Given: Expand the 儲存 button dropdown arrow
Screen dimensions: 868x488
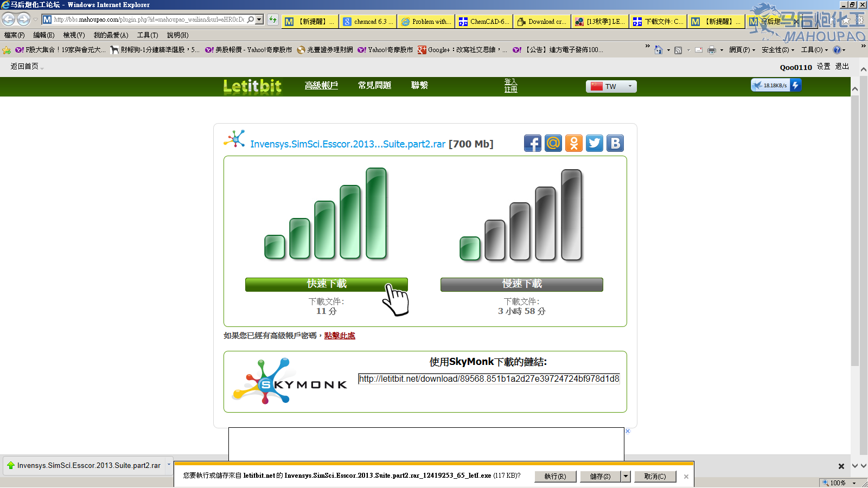Looking at the screenshot, I should (x=626, y=476).
